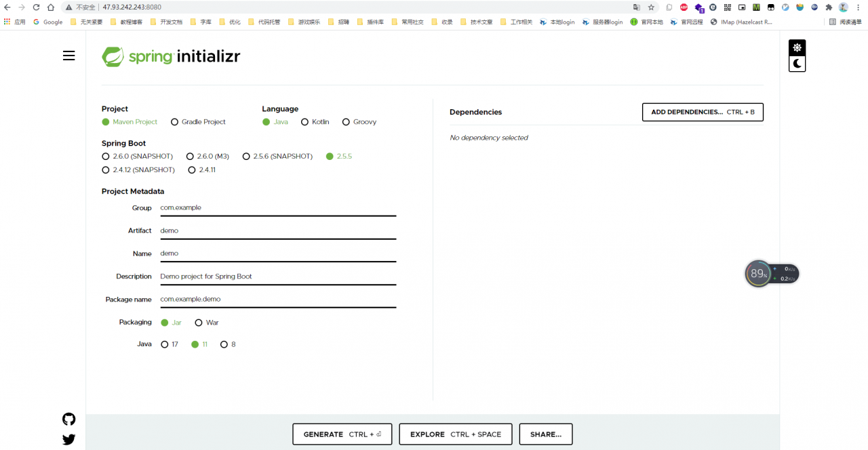
Task: Select Gradle Project
Action: pos(198,122)
